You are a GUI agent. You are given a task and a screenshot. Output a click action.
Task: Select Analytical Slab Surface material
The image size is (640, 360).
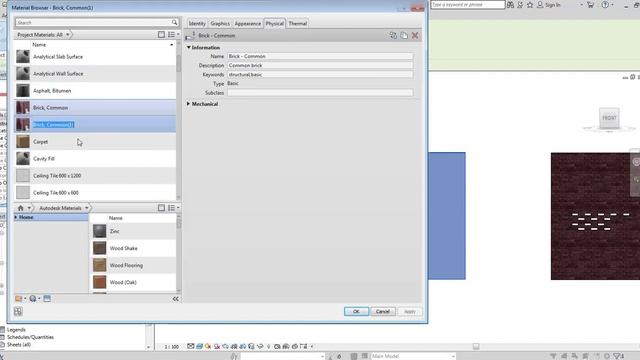point(95,57)
